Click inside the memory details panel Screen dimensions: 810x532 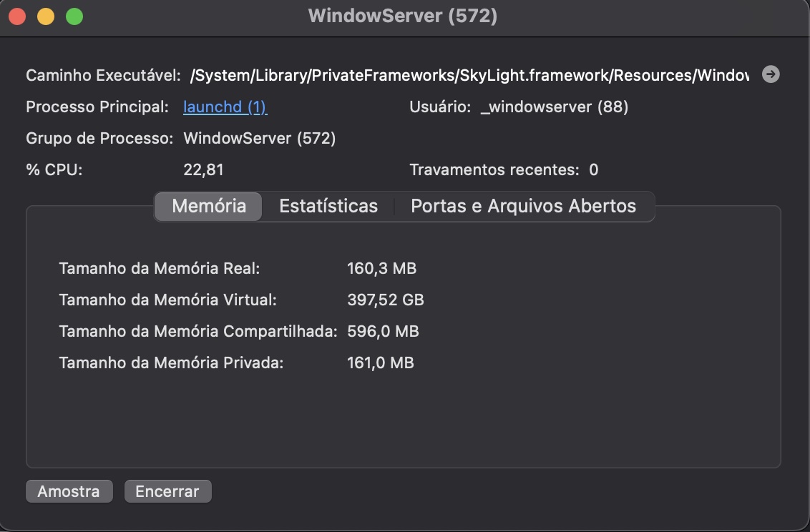[404, 415]
